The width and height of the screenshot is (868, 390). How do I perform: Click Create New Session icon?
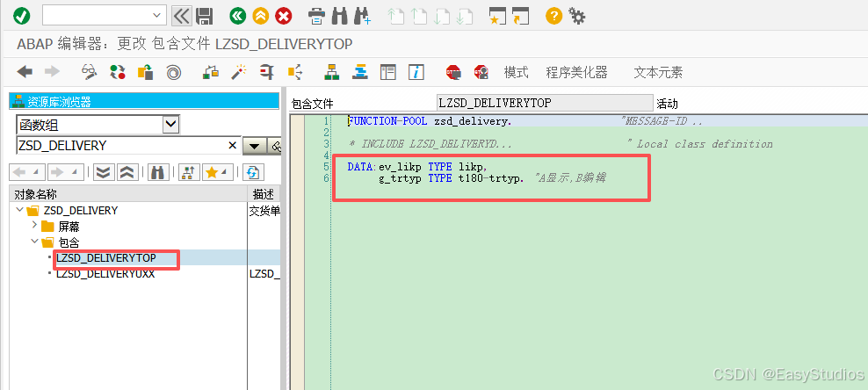click(x=497, y=16)
